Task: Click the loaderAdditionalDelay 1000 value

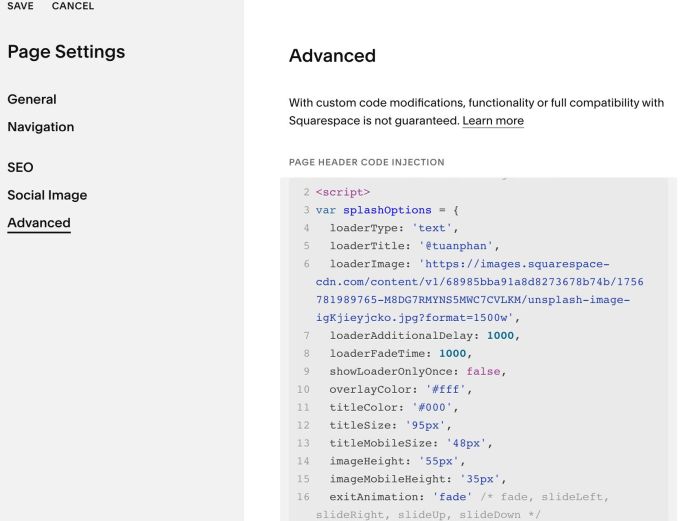Action: tap(500, 336)
